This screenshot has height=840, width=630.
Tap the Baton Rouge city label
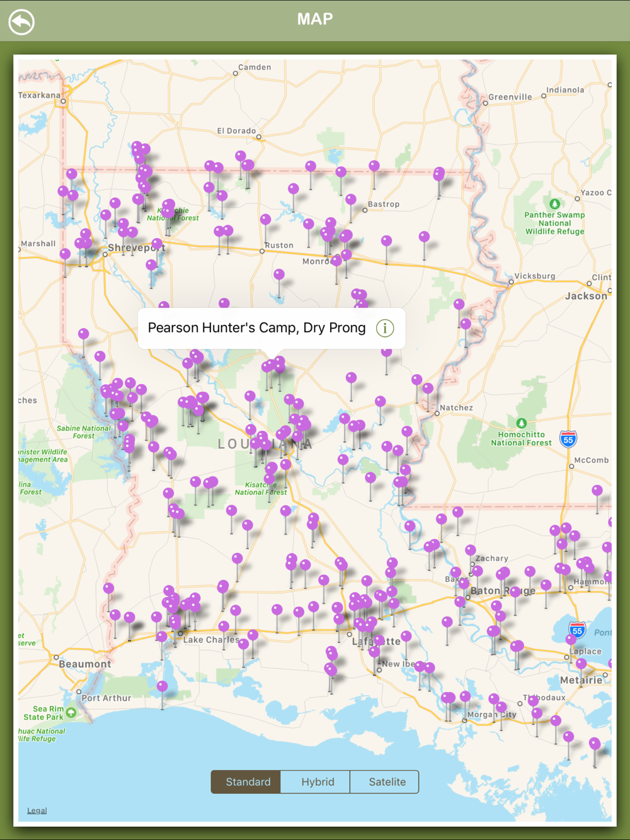[503, 591]
